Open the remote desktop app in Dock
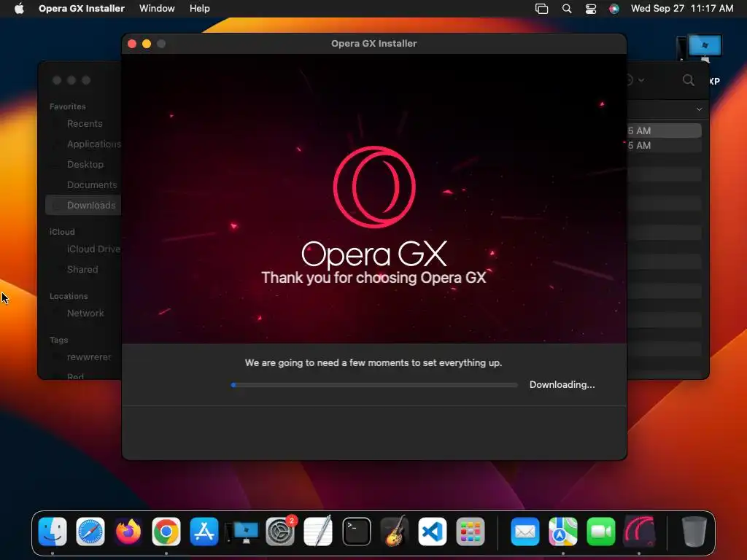Screen dimensions: 747x560 242,532
